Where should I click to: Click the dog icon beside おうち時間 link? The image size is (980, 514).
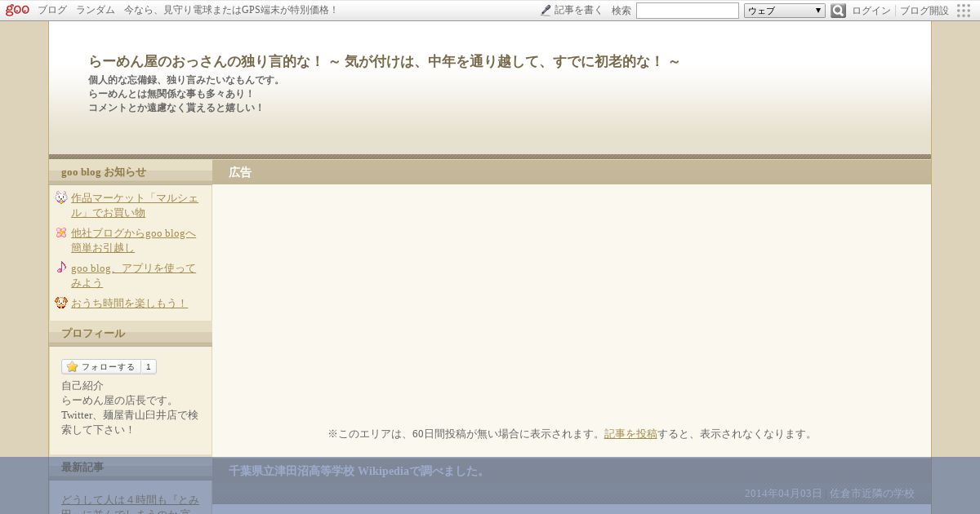point(61,303)
